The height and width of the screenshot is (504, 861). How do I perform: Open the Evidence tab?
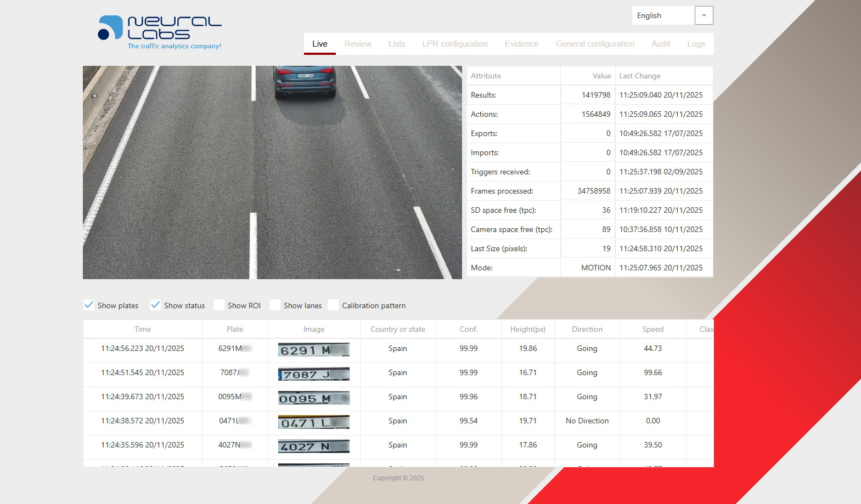pyautogui.click(x=521, y=44)
